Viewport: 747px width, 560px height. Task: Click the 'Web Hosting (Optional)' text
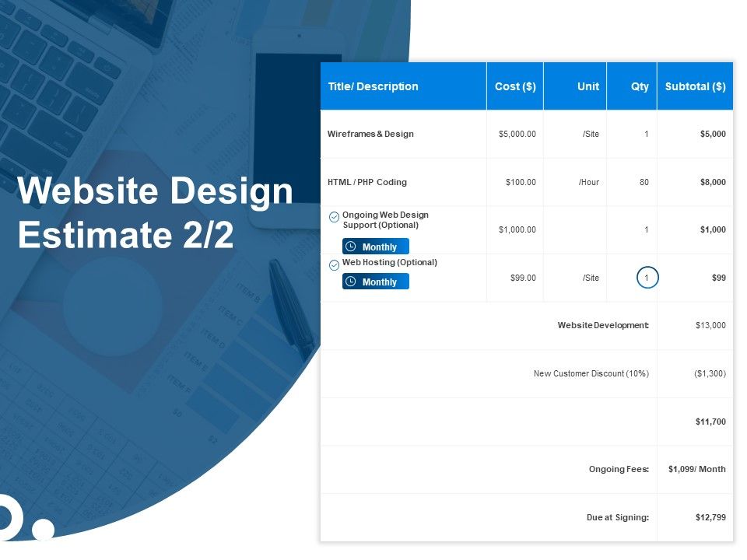390,262
